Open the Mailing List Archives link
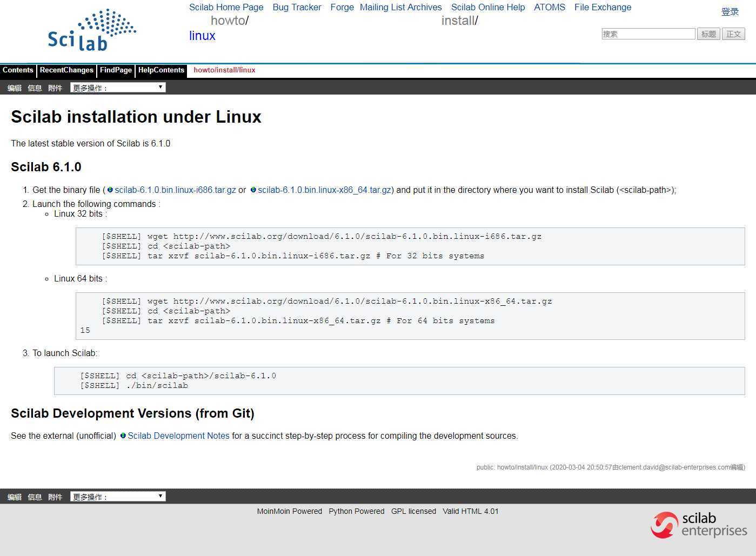 click(x=401, y=8)
